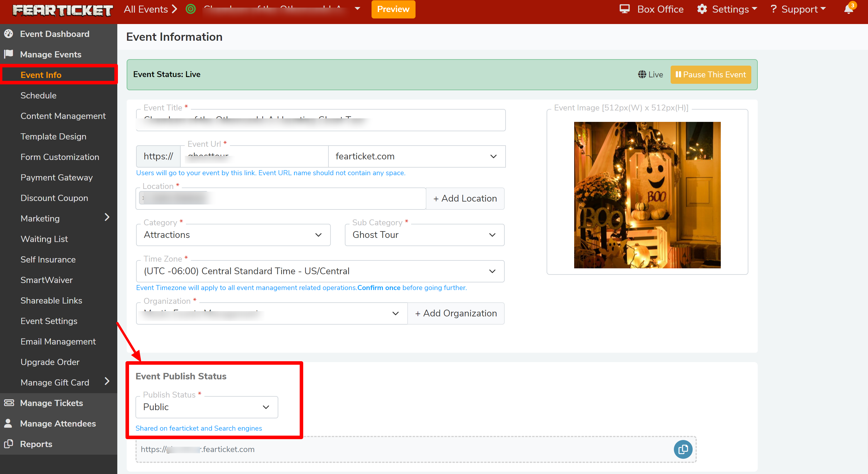Go to Payment Gateway in sidebar
Image resolution: width=868 pixels, height=474 pixels.
(x=57, y=178)
